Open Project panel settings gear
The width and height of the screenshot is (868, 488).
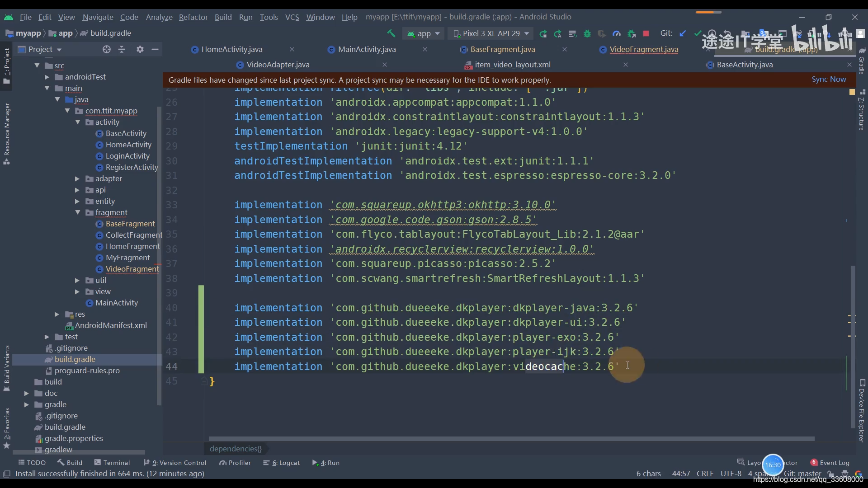140,49
